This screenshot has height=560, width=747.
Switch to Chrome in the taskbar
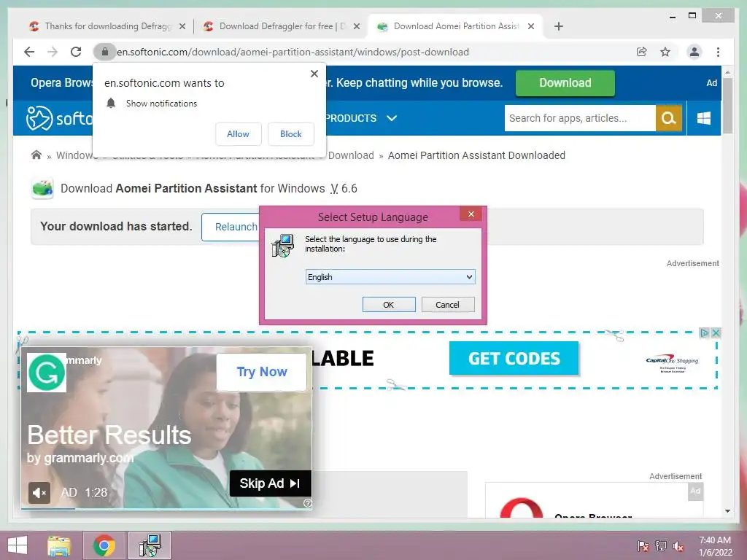tap(104, 545)
